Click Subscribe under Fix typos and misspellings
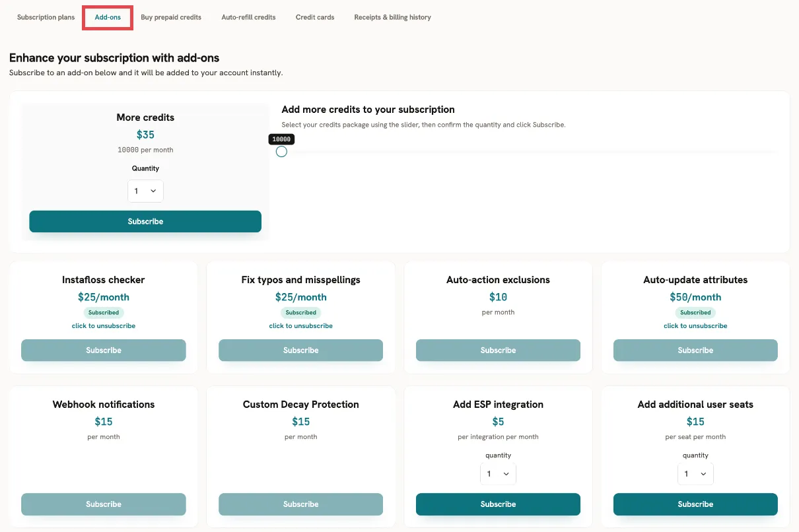 [300, 350]
